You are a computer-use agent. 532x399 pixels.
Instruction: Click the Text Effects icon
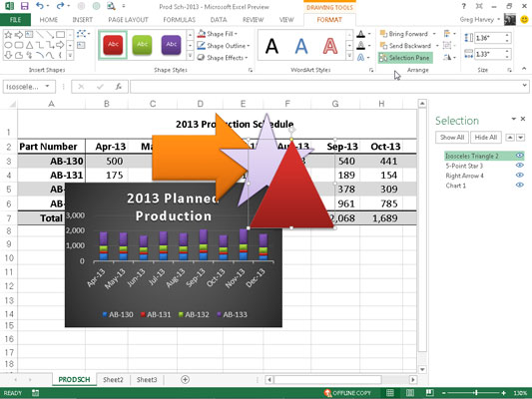coord(360,57)
